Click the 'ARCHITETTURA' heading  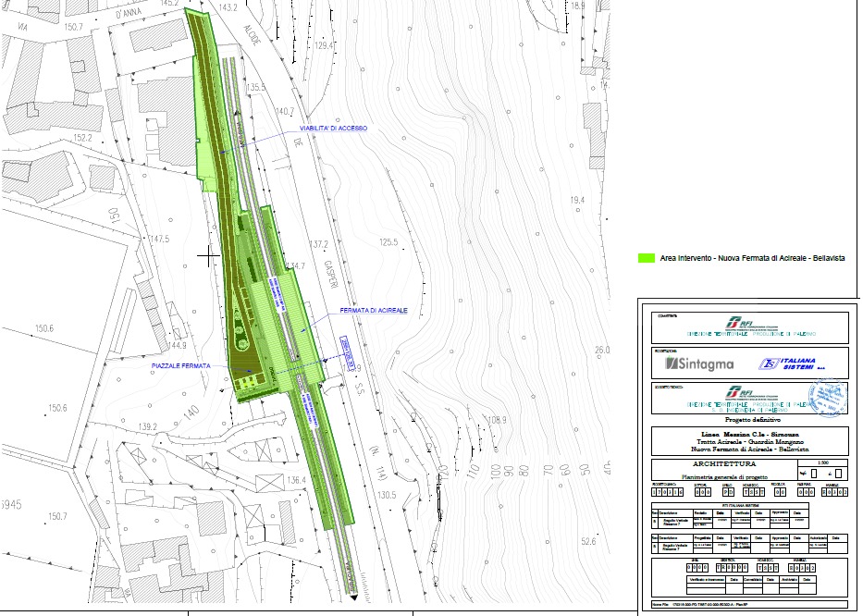[723, 464]
